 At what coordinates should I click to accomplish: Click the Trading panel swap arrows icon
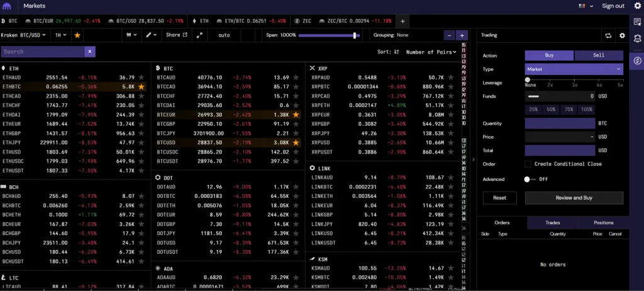608,36
